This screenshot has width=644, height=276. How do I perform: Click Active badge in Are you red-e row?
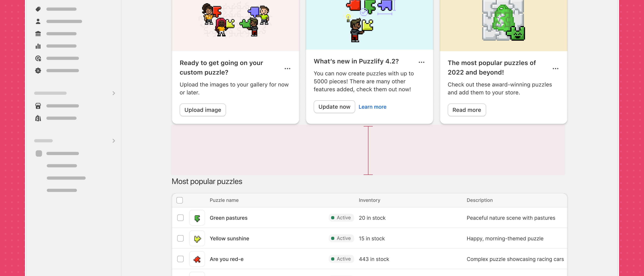(x=341, y=259)
